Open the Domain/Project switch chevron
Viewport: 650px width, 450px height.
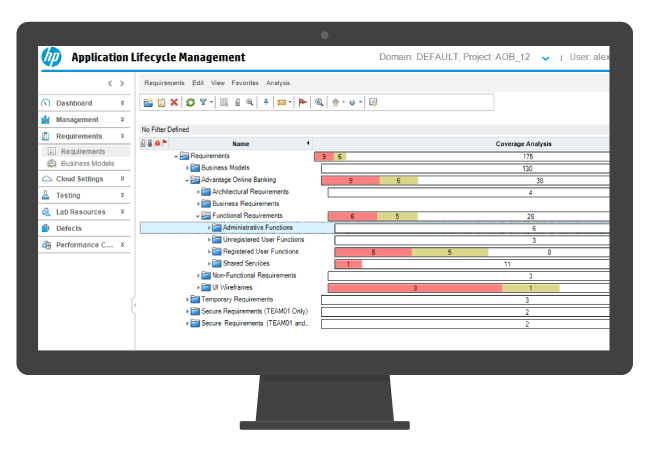tap(546, 58)
